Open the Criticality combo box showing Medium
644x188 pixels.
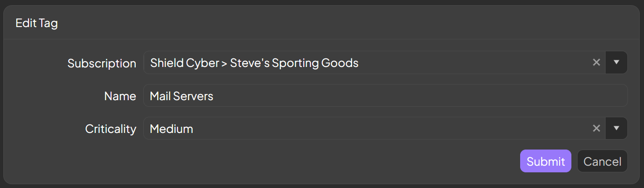point(374,128)
